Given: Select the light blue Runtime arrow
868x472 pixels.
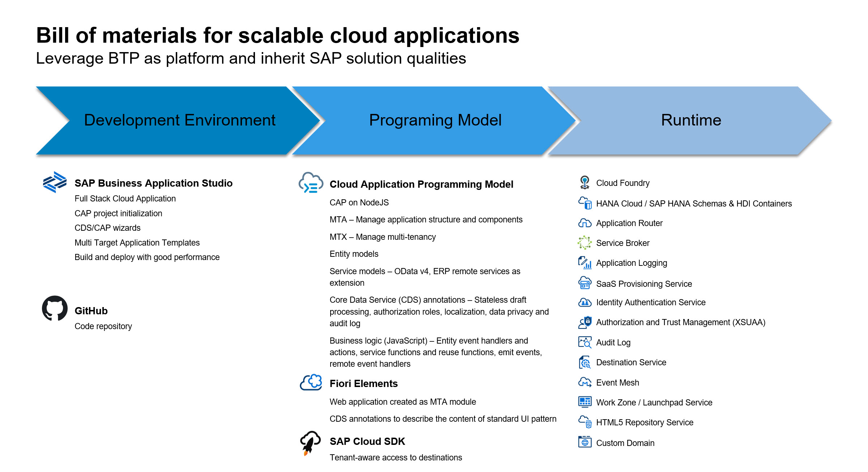Looking at the screenshot, I should pyautogui.click(x=690, y=120).
